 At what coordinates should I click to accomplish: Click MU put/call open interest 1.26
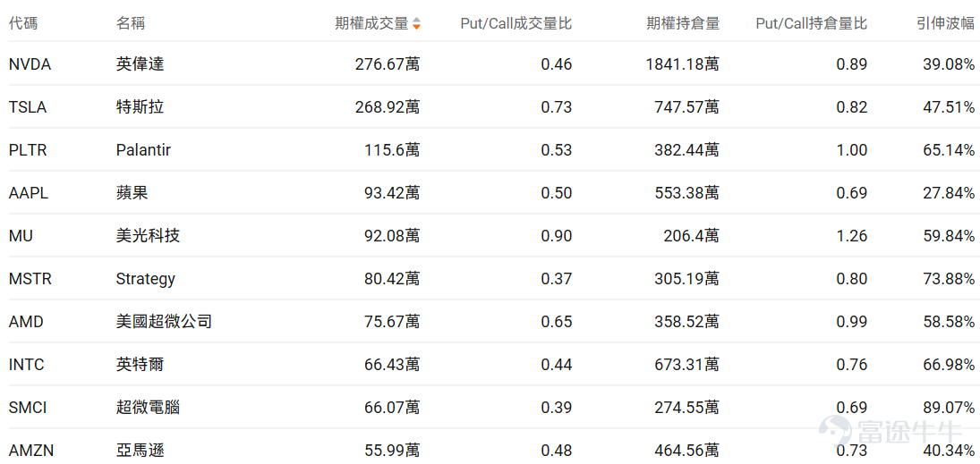(x=852, y=235)
